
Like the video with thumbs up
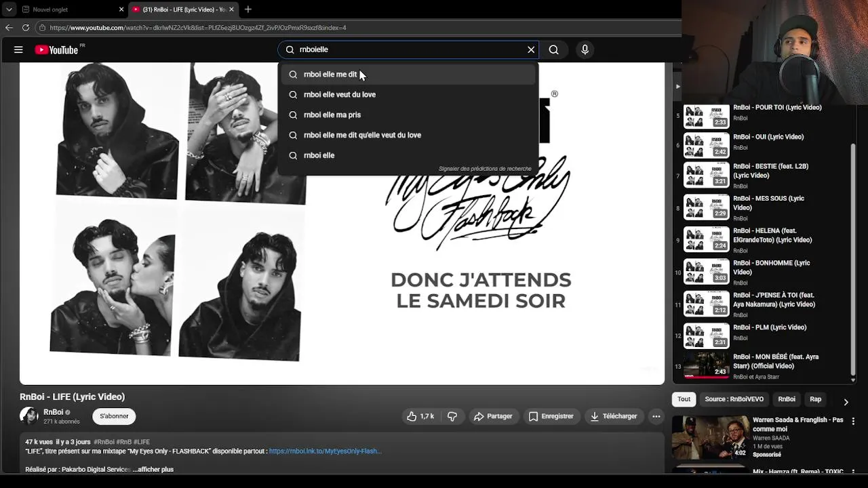click(x=420, y=416)
